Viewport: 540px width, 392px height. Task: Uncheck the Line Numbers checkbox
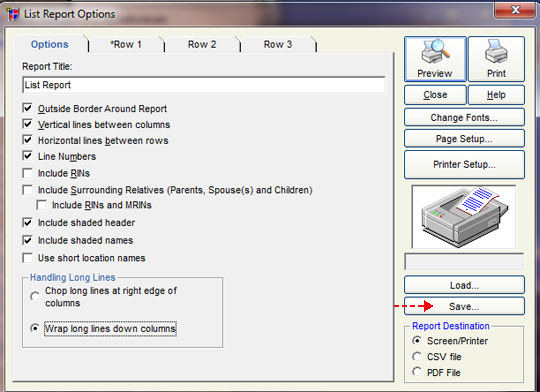click(x=28, y=156)
